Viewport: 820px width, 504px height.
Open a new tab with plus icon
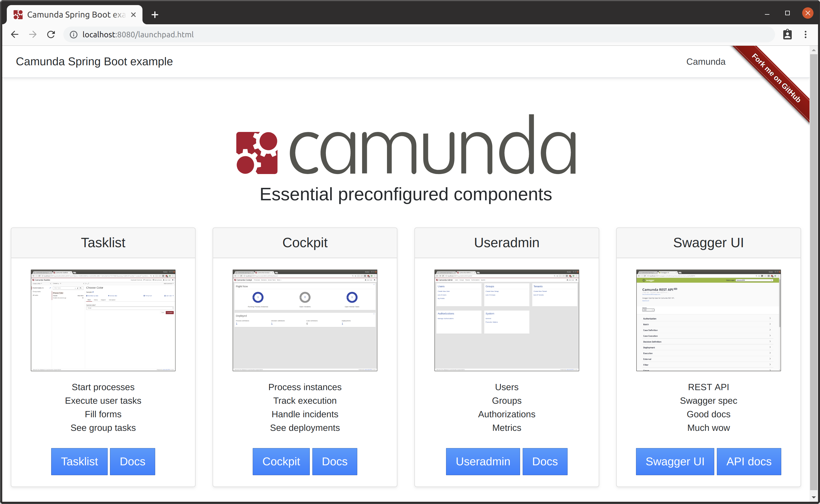click(x=155, y=15)
